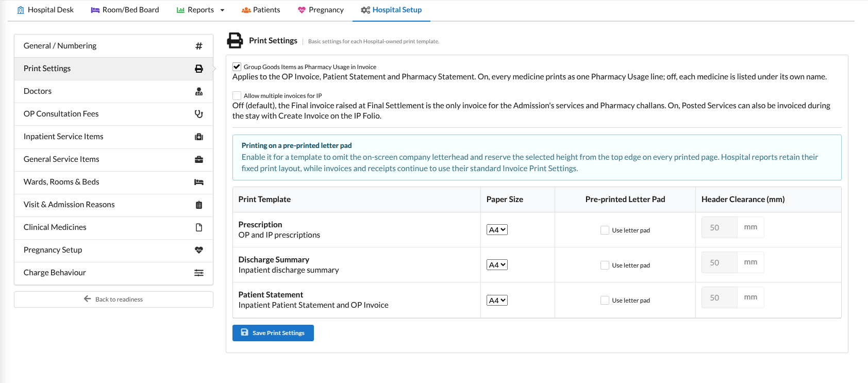Image resolution: width=868 pixels, height=383 pixels.
Task: Click Discharge Summary header clearance field
Action: click(720, 262)
